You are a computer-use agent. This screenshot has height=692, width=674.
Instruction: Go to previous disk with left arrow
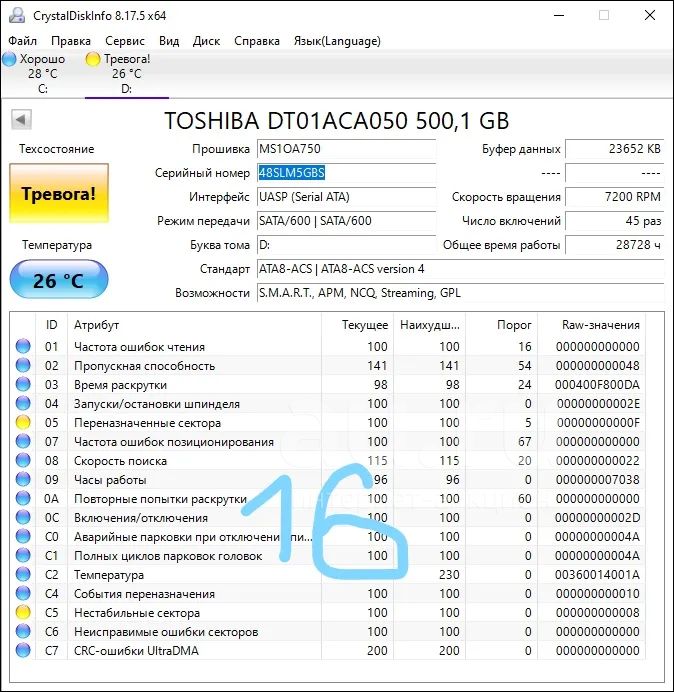point(21,119)
